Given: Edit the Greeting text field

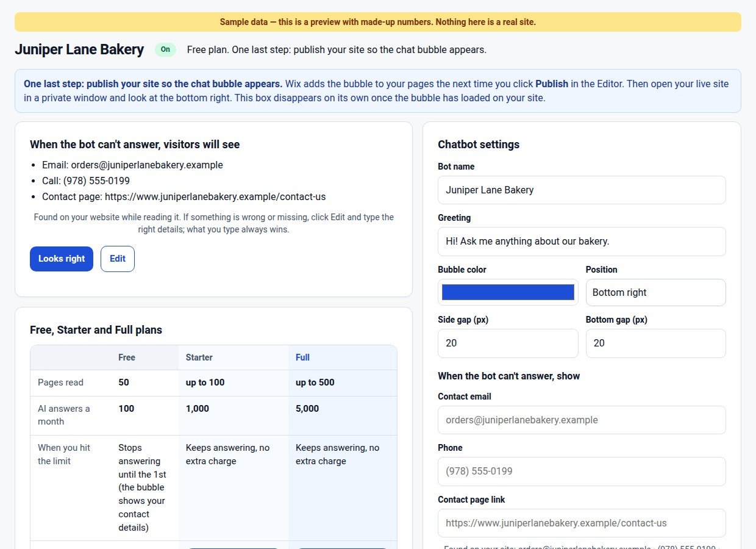Looking at the screenshot, I should 582,241.
